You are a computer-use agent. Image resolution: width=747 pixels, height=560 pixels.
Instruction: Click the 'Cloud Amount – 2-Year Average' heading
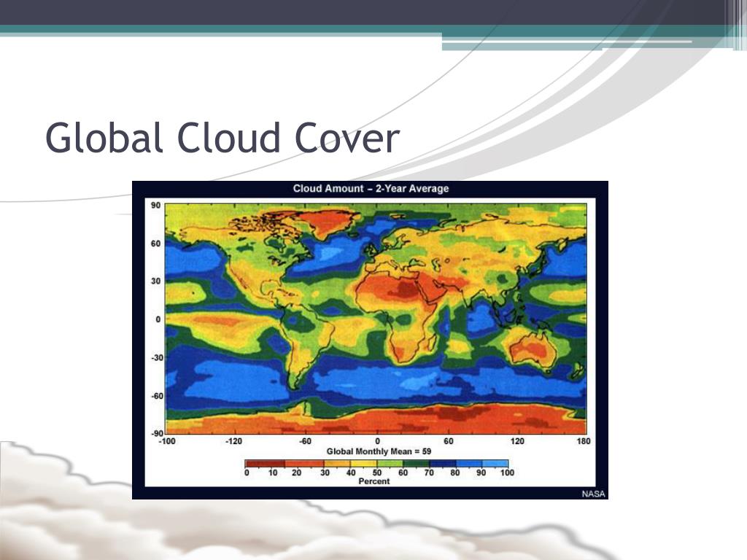[x=371, y=189]
